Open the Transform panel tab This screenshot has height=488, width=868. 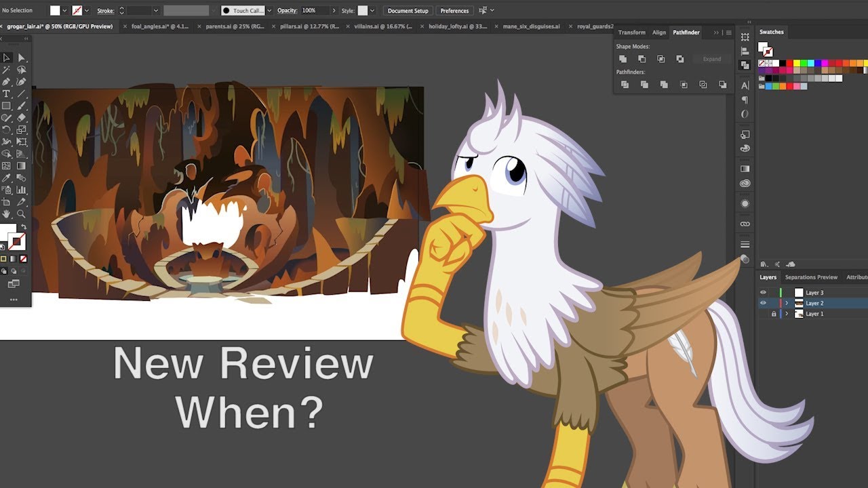tap(631, 33)
